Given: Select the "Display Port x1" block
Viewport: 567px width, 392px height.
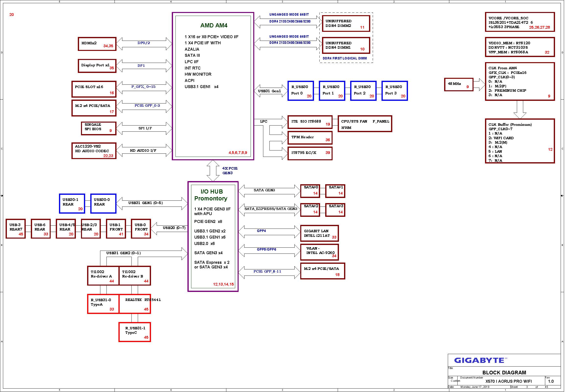Looking at the screenshot, I should (x=97, y=66).
